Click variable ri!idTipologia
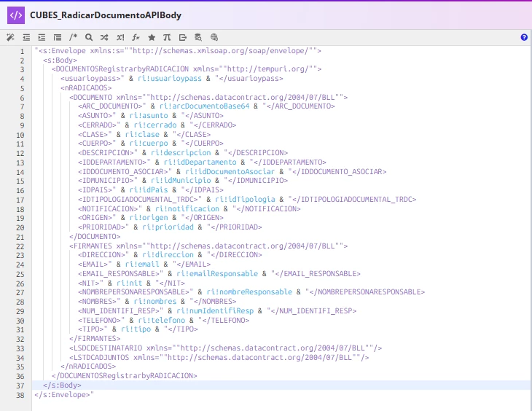 (x=245, y=200)
